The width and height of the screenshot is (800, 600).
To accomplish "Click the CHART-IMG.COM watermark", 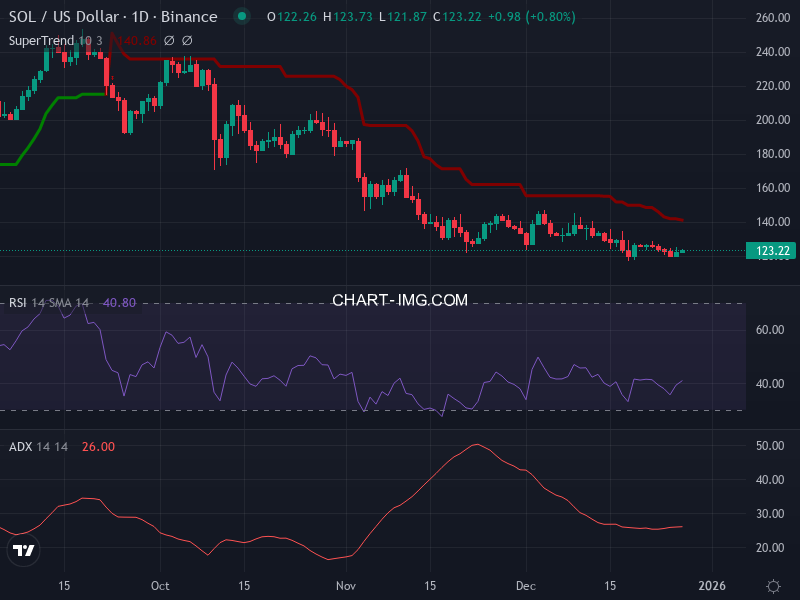I will tap(400, 300).
